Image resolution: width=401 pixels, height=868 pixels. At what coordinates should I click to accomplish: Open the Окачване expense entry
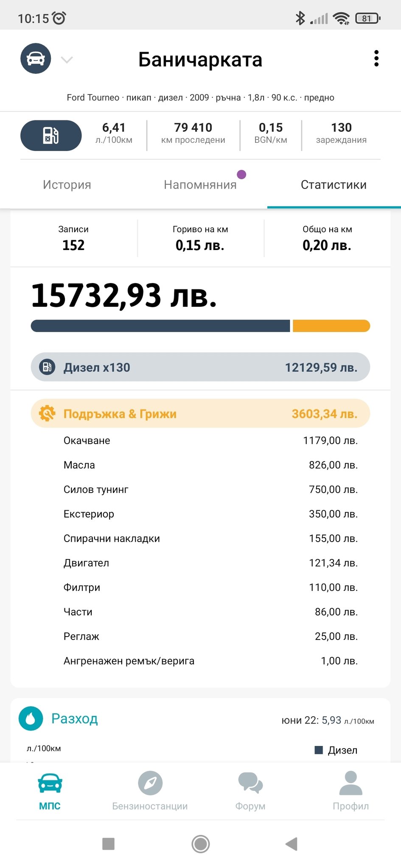click(210, 441)
